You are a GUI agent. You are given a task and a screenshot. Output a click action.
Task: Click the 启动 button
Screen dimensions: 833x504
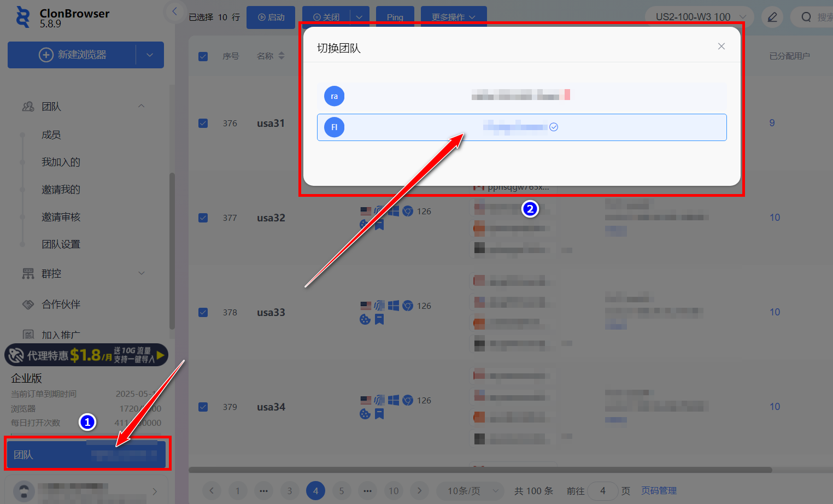[x=271, y=17]
